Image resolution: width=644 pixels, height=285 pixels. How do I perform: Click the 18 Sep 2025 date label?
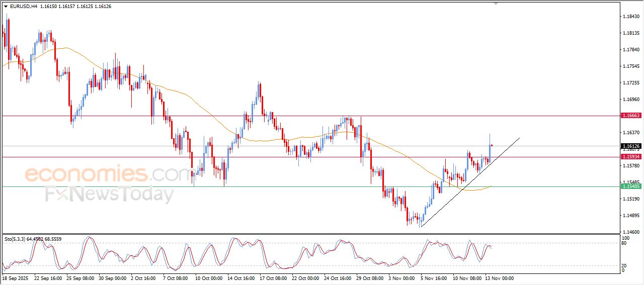coord(17,278)
